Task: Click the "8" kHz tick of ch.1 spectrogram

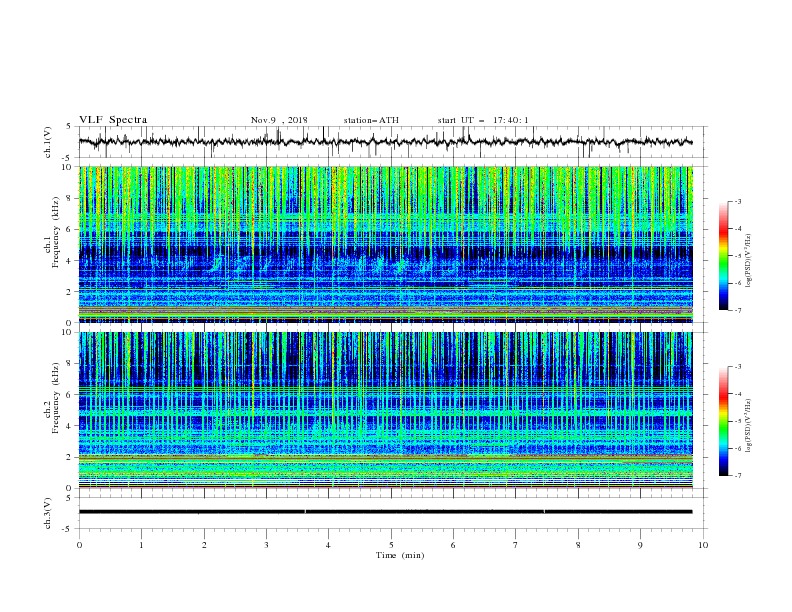Action: [x=70, y=198]
